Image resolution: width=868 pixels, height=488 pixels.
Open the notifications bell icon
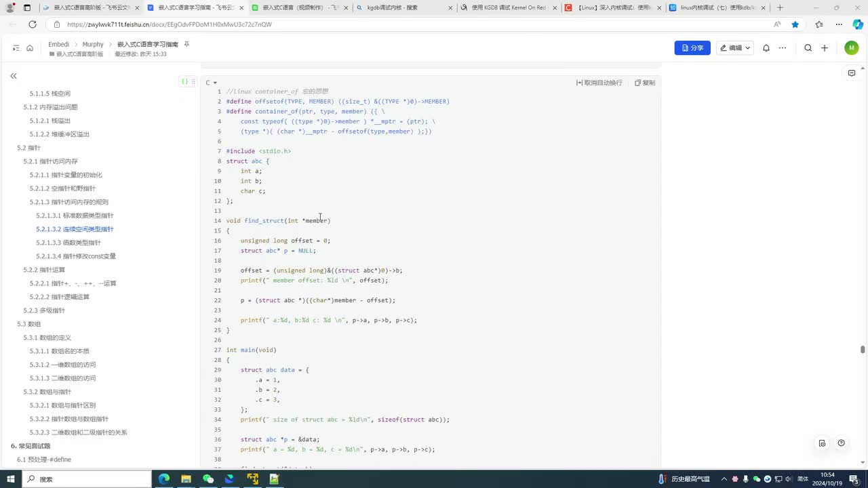[766, 48]
